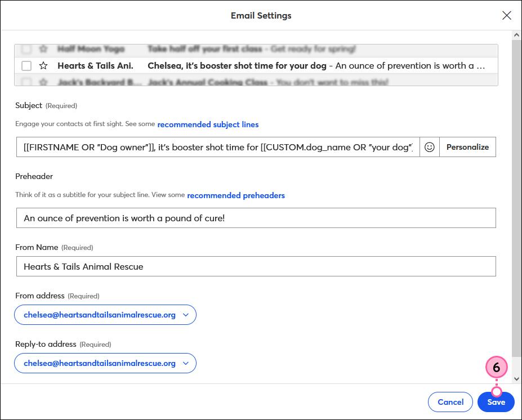
Task: Close the Email Settings dialog
Action: click(x=506, y=15)
